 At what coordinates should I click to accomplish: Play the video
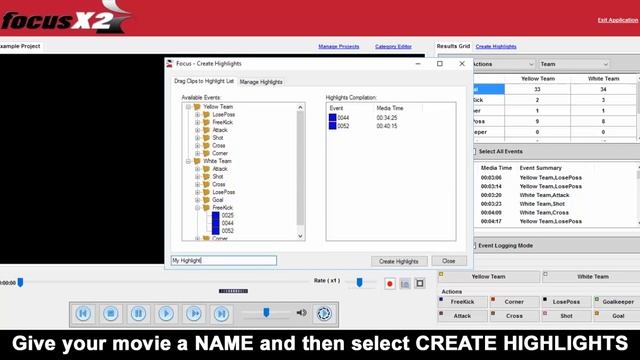pos(166,313)
